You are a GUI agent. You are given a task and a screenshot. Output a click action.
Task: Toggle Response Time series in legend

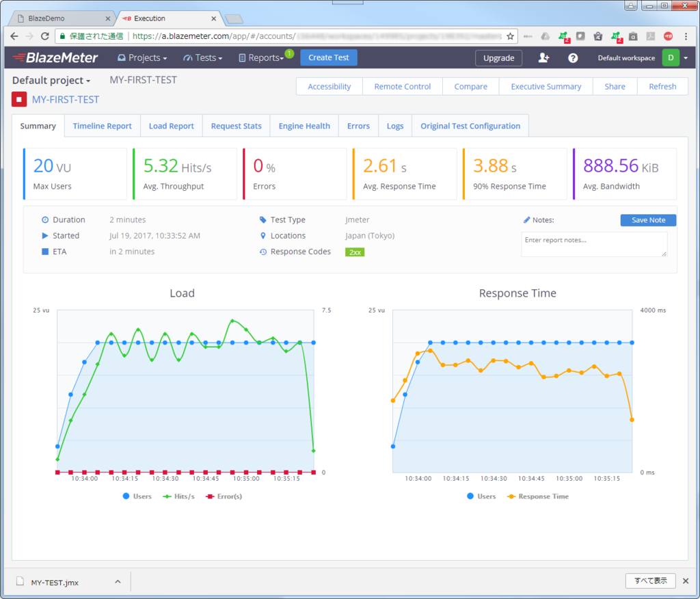point(538,496)
